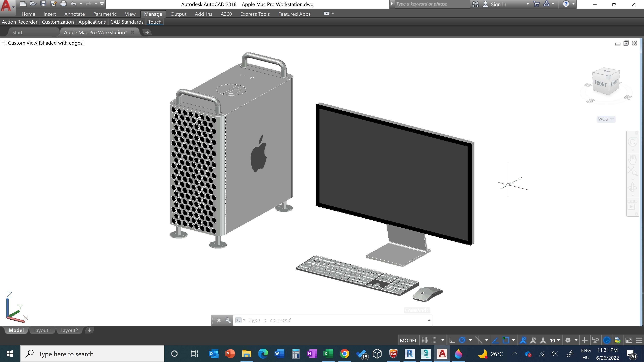Open the Express Tools ribbon tab

(255, 14)
